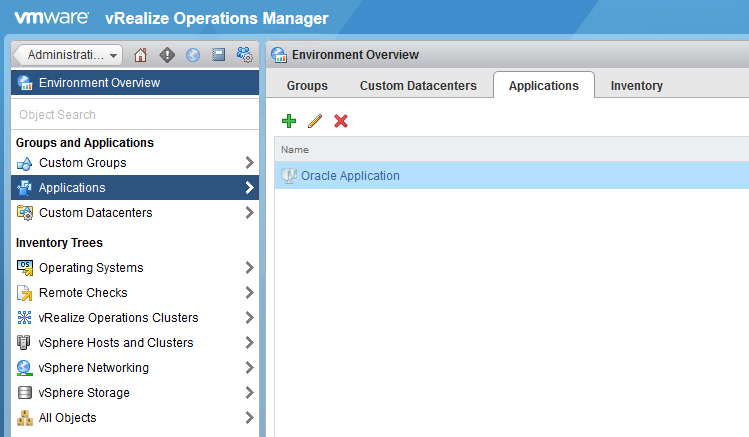The width and height of the screenshot is (749, 437).
Task: Click the vSphere Networking globe icon
Action: coord(24,368)
